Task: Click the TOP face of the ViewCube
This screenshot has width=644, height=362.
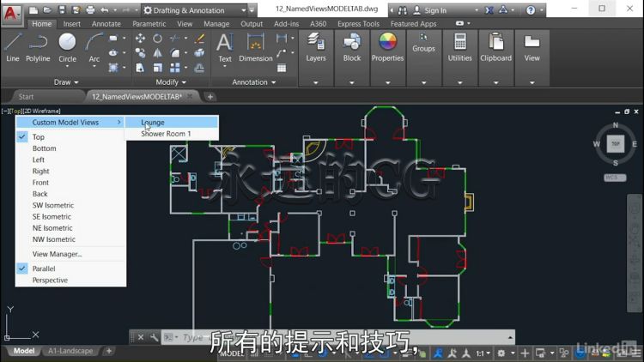Action: tap(616, 143)
